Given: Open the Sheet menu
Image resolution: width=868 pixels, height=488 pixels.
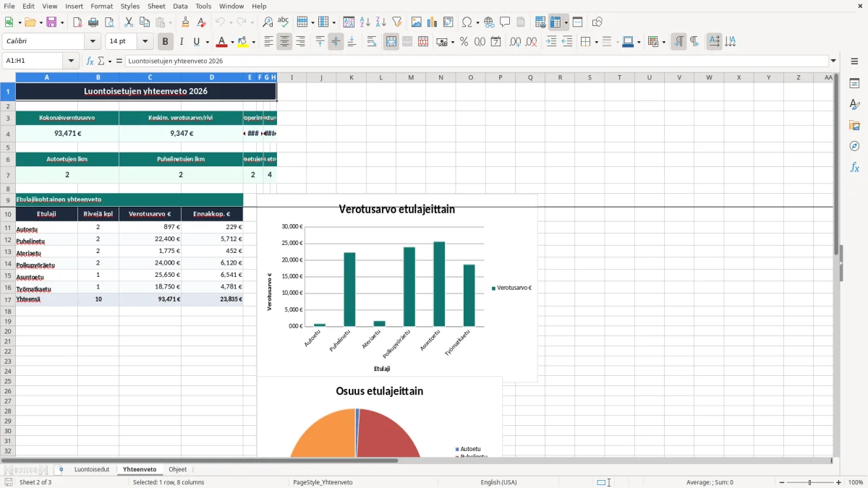Looking at the screenshot, I should tap(156, 6).
